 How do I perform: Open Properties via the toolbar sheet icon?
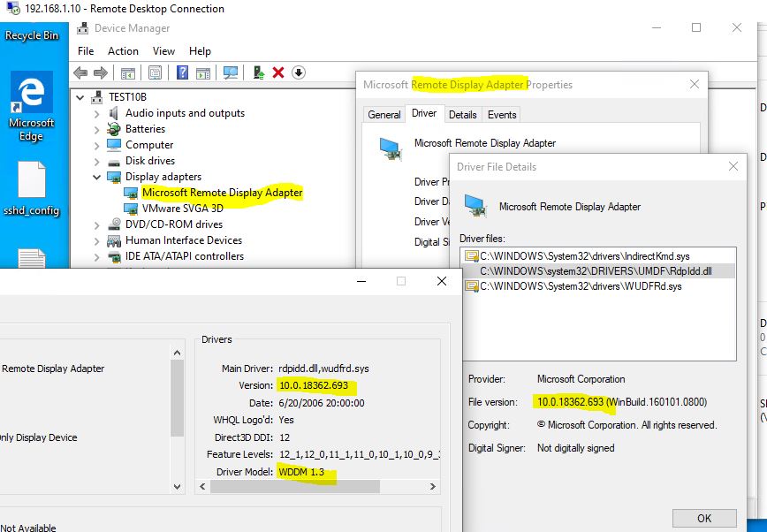[x=155, y=73]
